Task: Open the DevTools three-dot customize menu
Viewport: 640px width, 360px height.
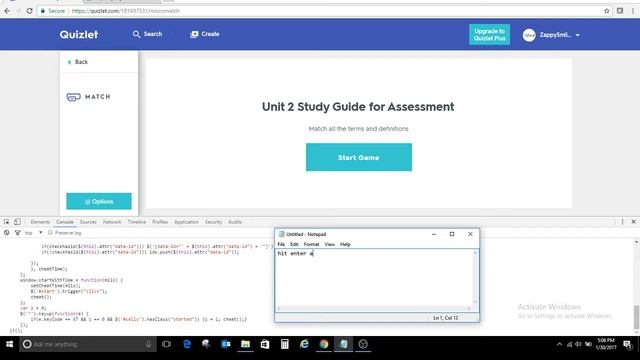Action: click(x=622, y=222)
